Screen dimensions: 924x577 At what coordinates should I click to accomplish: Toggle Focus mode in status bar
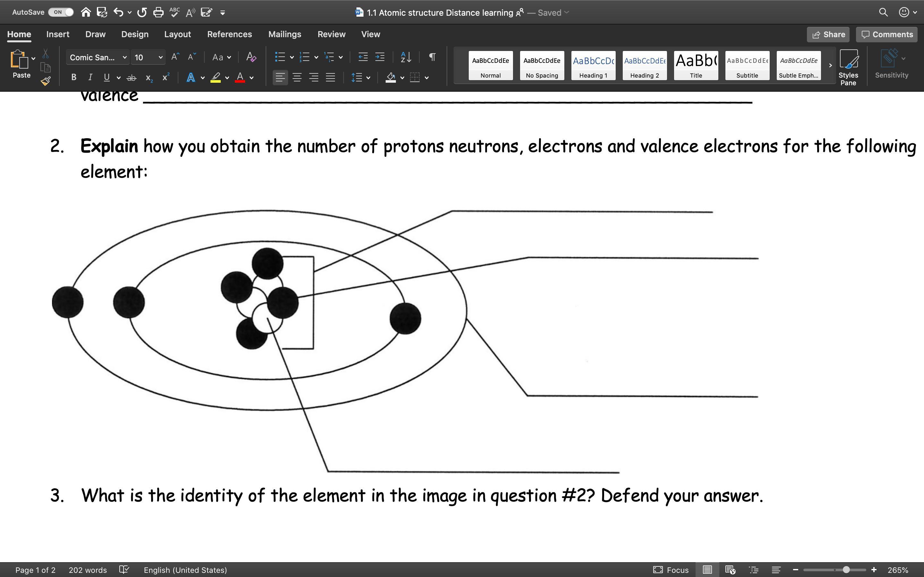pyautogui.click(x=671, y=570)
